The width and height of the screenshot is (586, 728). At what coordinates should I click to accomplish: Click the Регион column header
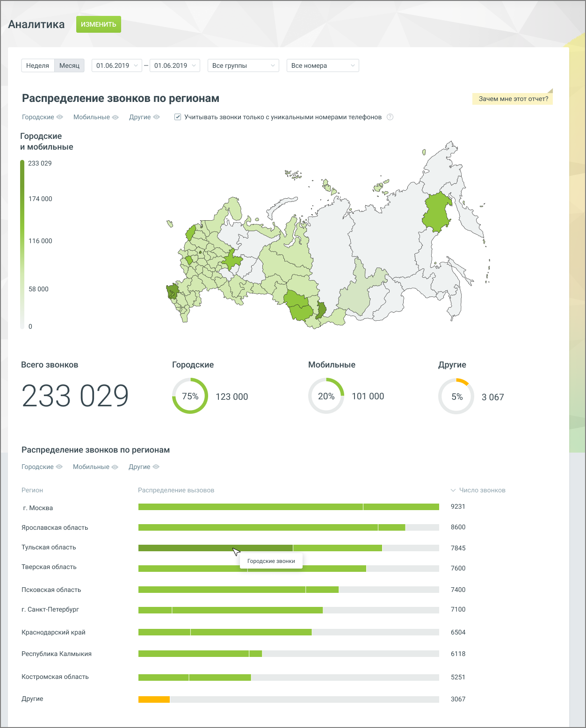tap(32, 490)
